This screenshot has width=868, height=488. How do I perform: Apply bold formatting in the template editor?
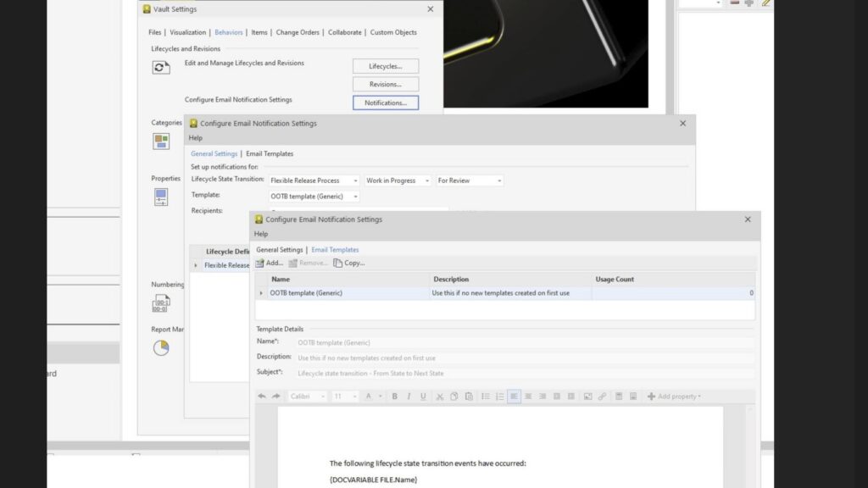394,396
